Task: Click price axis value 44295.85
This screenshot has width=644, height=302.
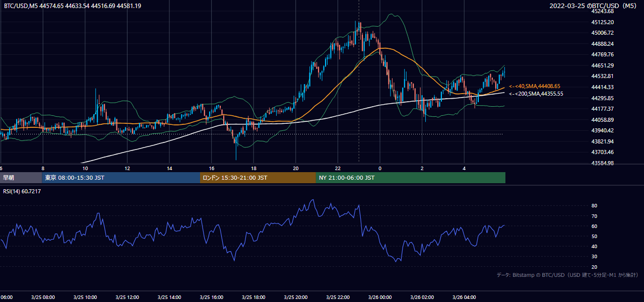Action: [603, 98]
